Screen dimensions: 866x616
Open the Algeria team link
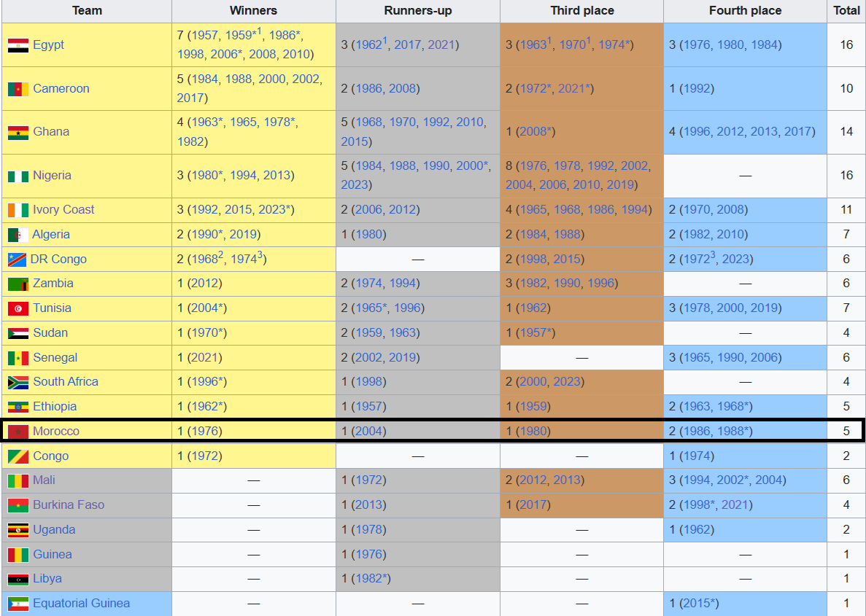51,234
